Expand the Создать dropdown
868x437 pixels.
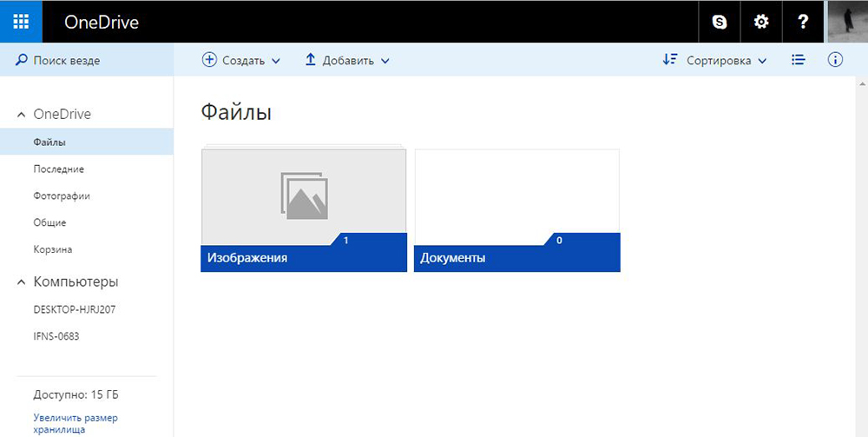coord(241,61)
